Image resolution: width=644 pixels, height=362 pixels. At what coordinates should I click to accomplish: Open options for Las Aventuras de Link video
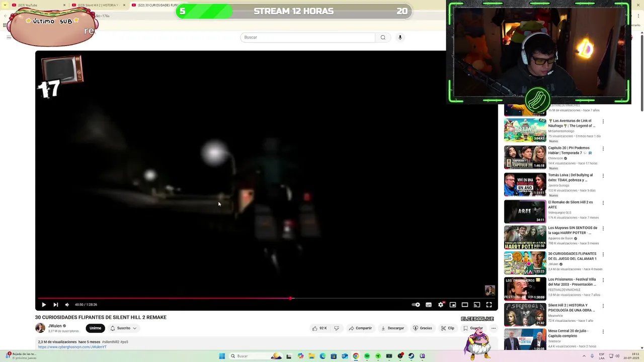(603, 122)
